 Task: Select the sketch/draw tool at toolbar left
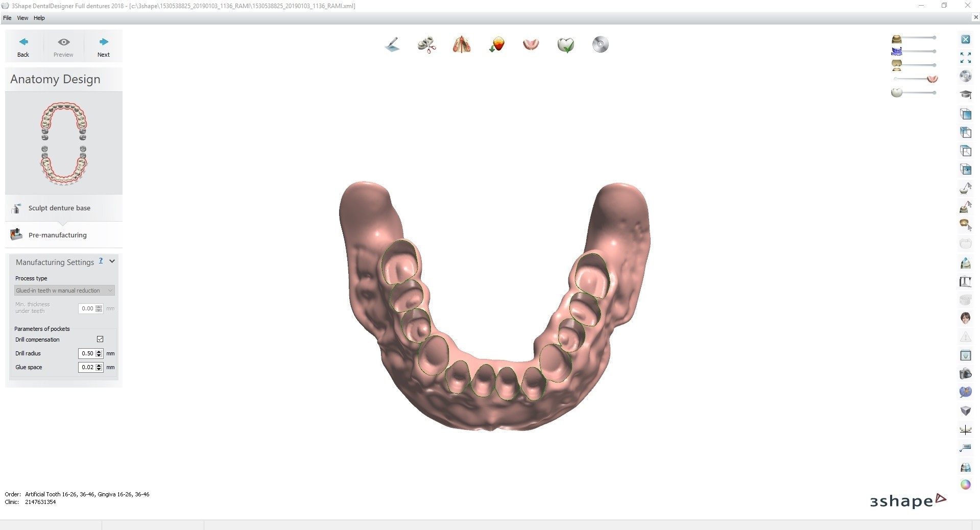click(392, 44)
